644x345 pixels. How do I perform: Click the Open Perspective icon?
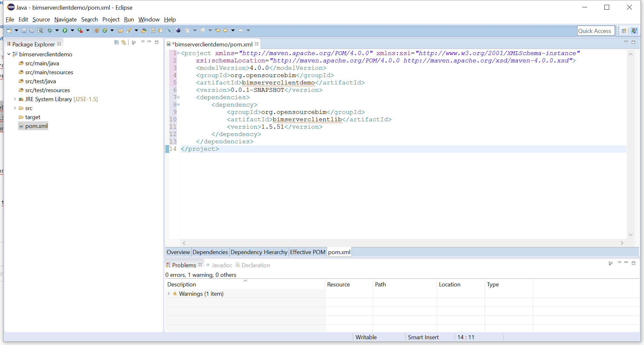[624, 31]
